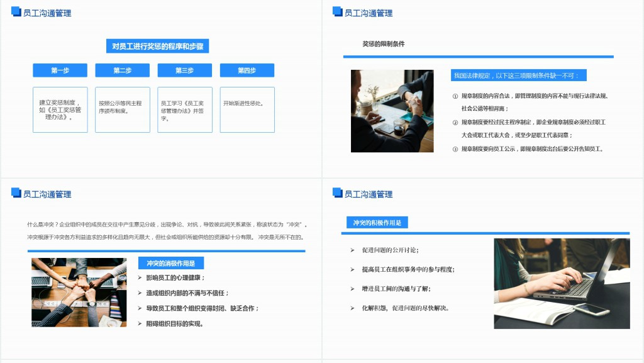
Task: Click the 第四步 blue step box
Action: [x=247, y=70]
